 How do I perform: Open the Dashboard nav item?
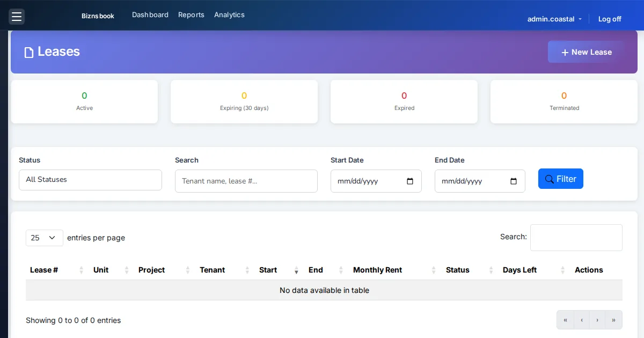(x=150, y=15)
